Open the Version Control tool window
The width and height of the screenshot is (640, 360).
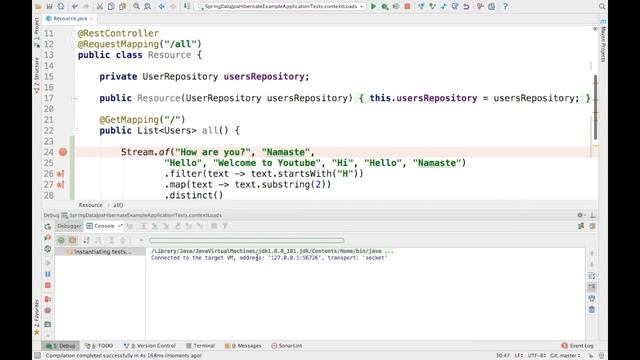(150, 346)
